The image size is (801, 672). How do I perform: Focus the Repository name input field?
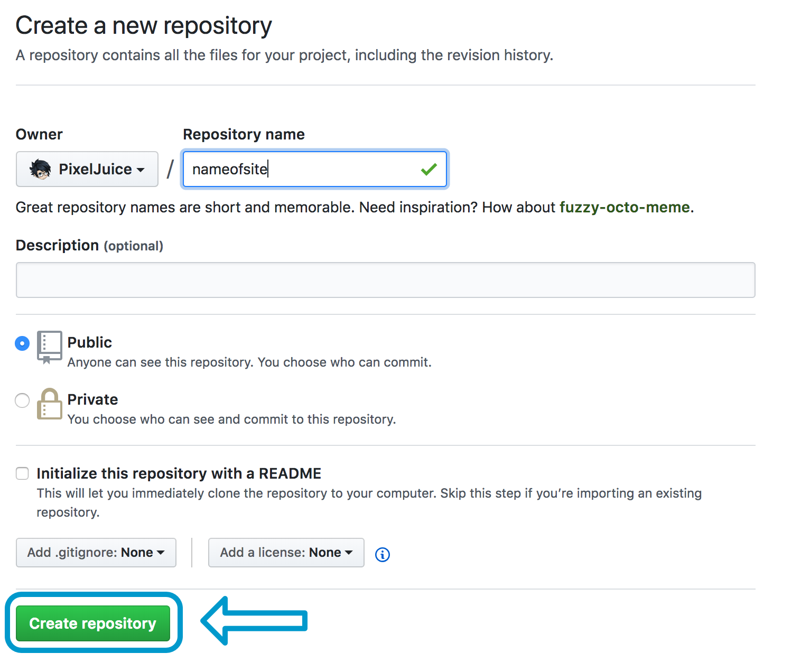pyautogui.click(x=315, y=169)
